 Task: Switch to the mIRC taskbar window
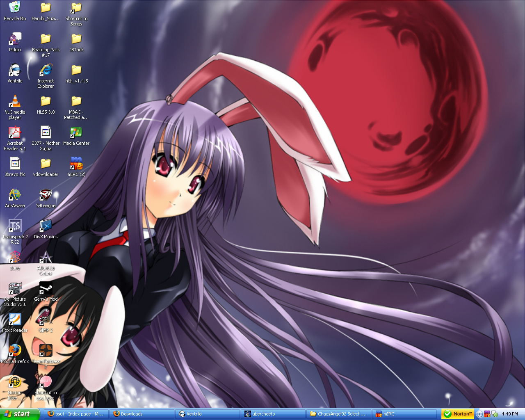pyautogui.click(x=404, y=414)
